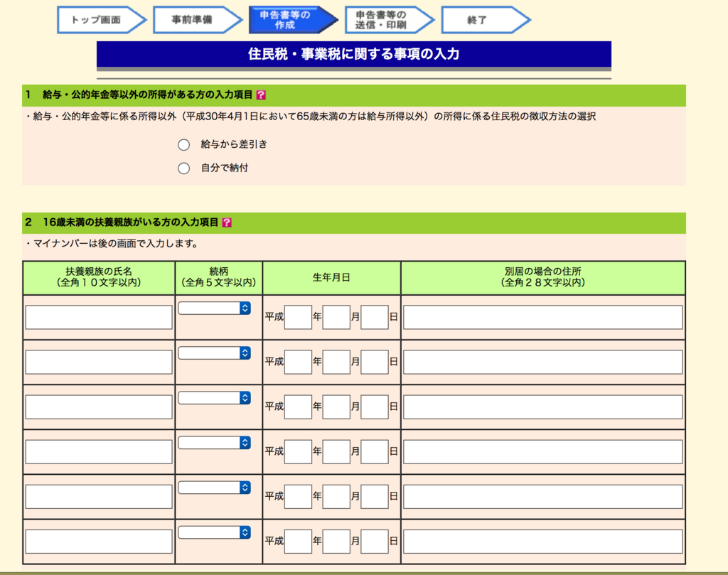Click birth year field in second row
Image resolution: width=728 pixels, height=575 pixels.
click(x=298, y=362)
